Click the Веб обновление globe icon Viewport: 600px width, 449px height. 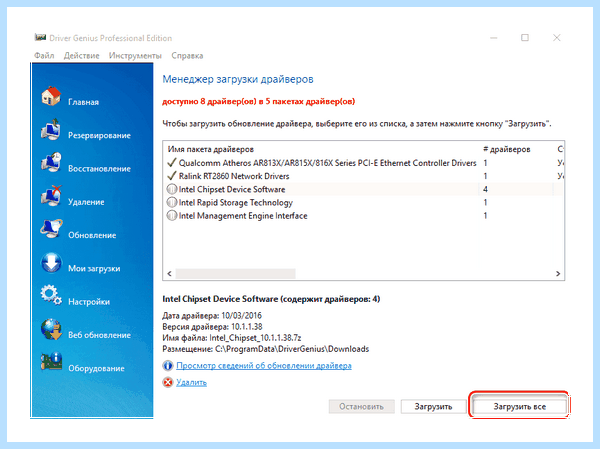(51, 329)
